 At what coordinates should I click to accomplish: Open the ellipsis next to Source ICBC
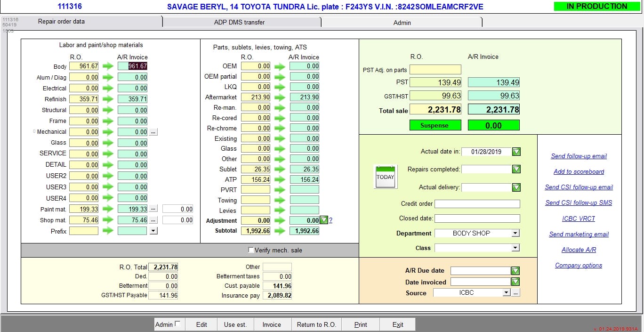[515, 292]
